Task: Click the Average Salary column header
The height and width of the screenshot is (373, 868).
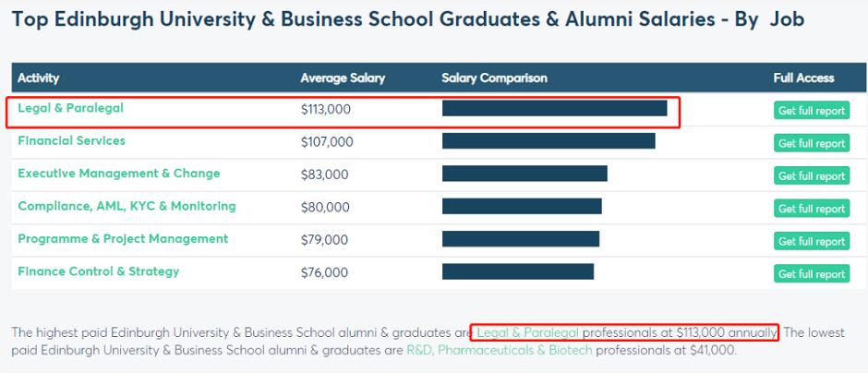Action: [343, 78]
